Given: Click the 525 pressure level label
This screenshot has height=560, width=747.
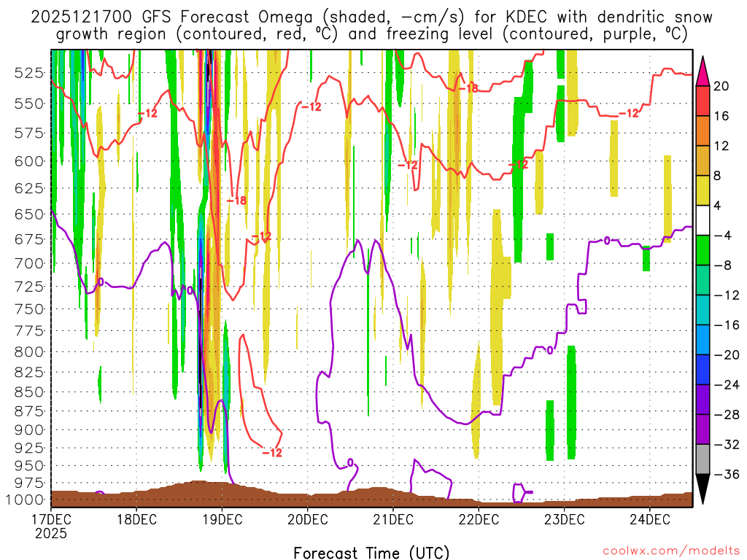Looking at the screenshot, I should point(28,73).
